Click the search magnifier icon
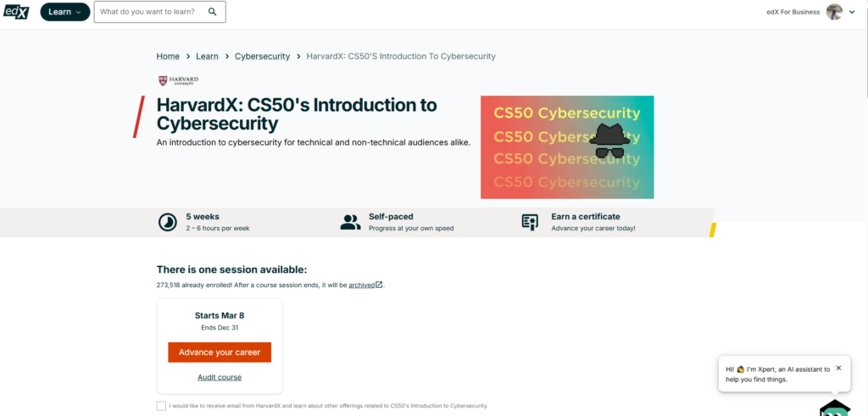 coord(213,12)
